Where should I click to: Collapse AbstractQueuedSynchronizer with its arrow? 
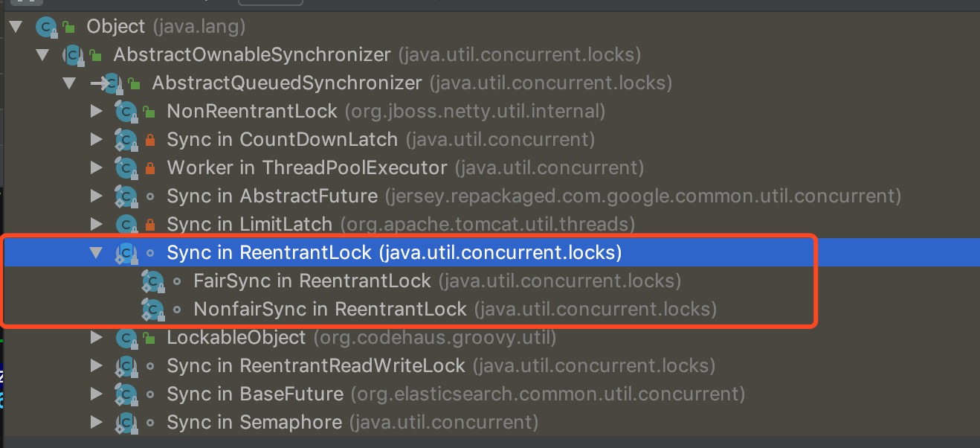[x=69, y=83]
